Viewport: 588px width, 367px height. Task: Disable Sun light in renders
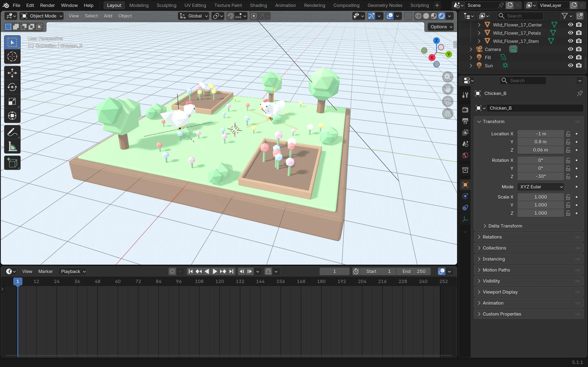tap(579, 65)
